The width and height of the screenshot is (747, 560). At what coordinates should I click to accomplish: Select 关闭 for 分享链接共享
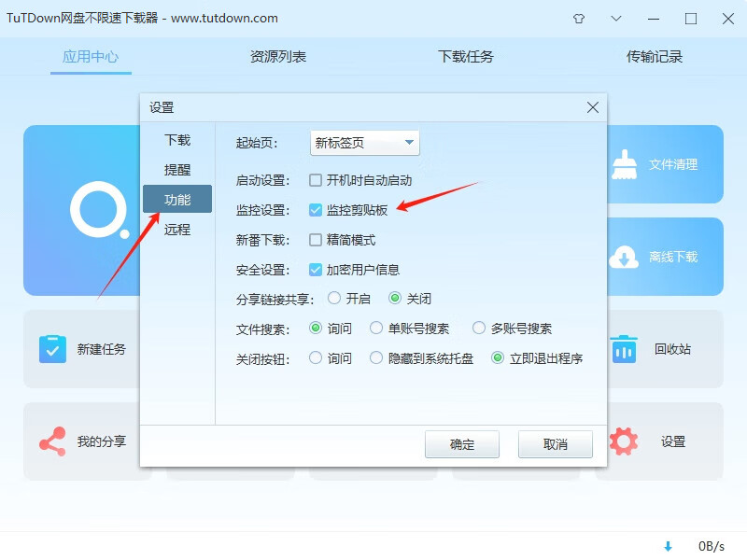tap(395, 298)
